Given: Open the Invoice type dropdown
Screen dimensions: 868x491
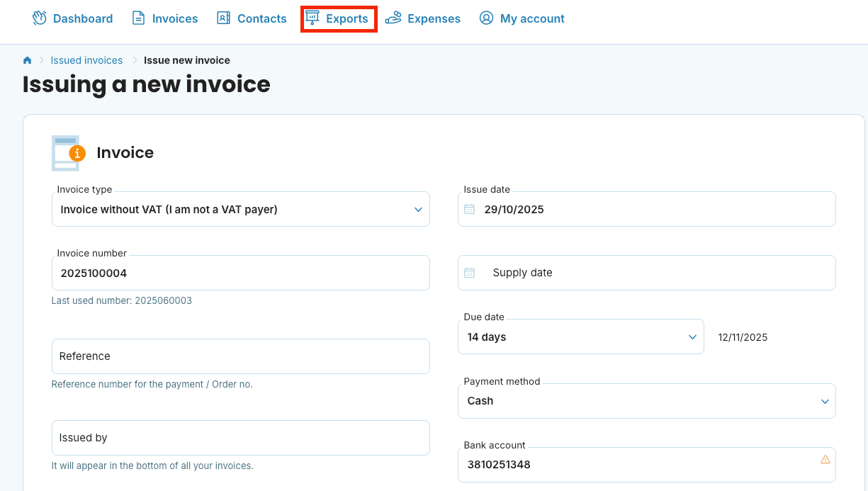Looking at the screenshot, I should [241, 210].
